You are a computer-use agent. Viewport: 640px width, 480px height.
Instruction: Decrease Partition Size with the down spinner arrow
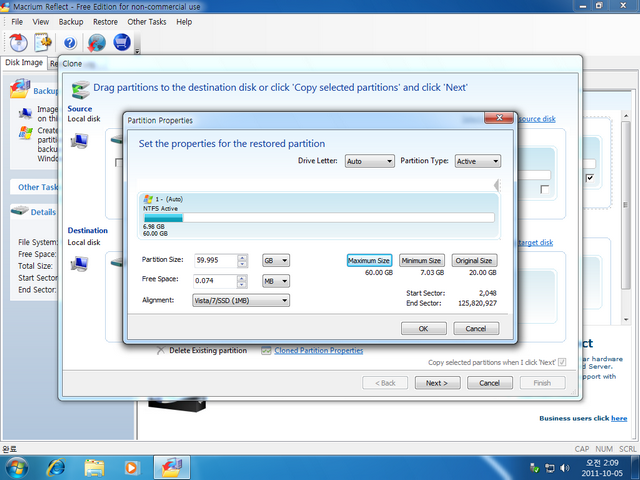click(242, 264)
